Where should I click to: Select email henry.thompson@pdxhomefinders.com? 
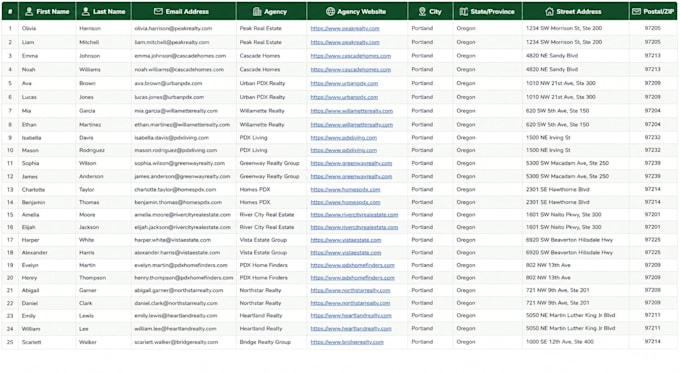[184, 278]
